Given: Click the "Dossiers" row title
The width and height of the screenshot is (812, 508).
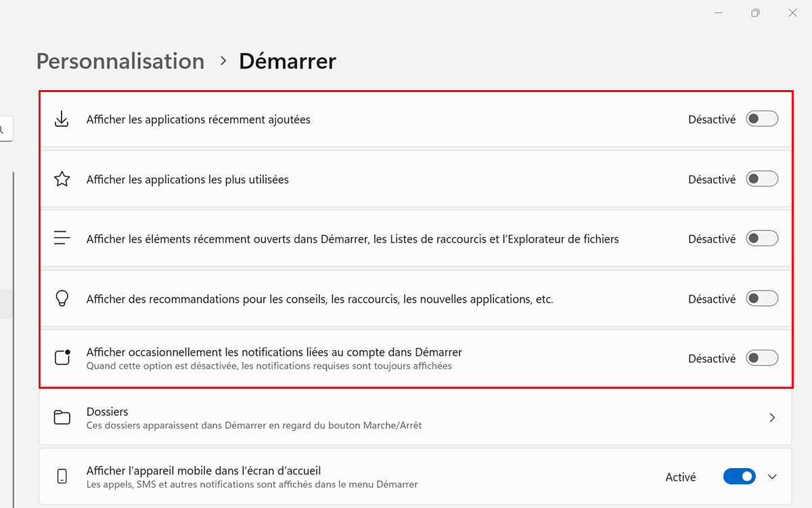Looking at the screenshot, I should tap(108, 412).
